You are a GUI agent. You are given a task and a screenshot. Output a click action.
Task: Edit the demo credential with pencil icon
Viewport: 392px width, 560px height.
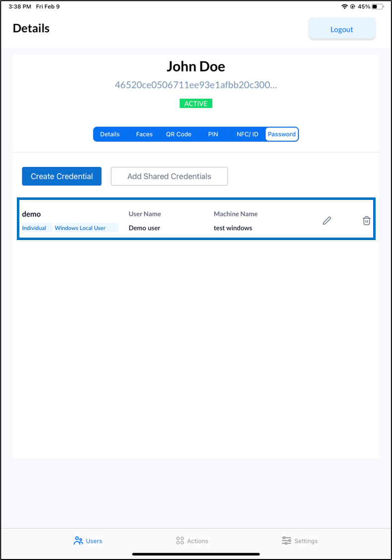(x=327, y=221)
